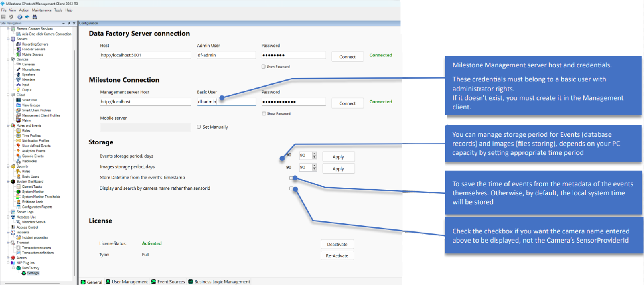Open the Tools menu

click(58, 10)
